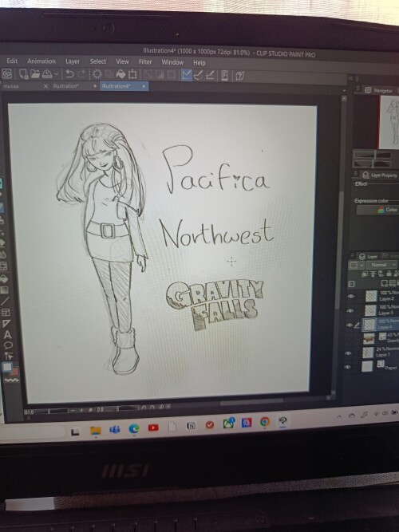Open the Select menu
Screen dimensions: 399x532
click(98, 61)
